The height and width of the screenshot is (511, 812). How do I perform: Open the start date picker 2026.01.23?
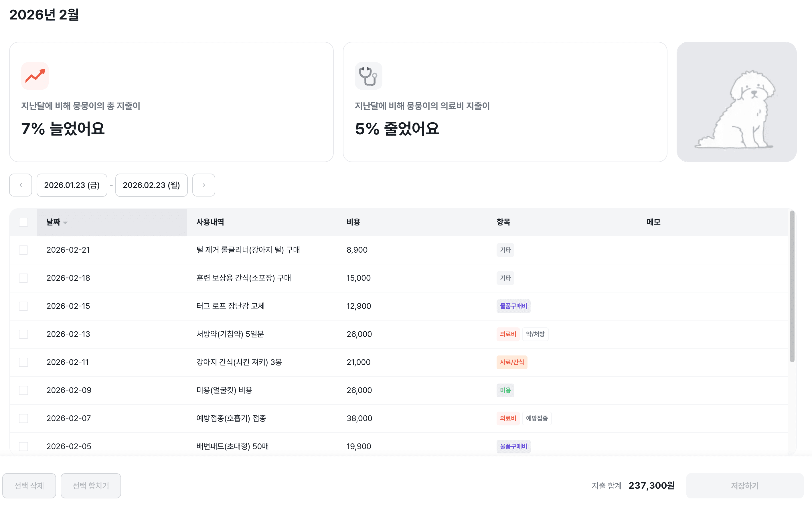click(72, 185)
